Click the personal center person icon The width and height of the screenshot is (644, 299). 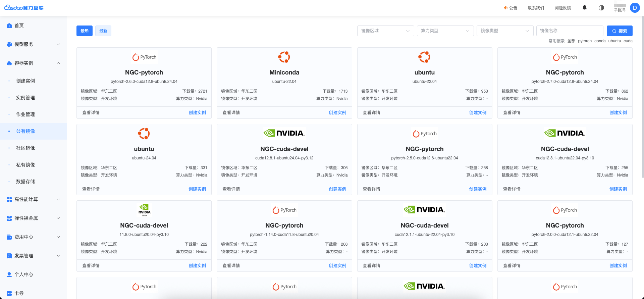9,275
